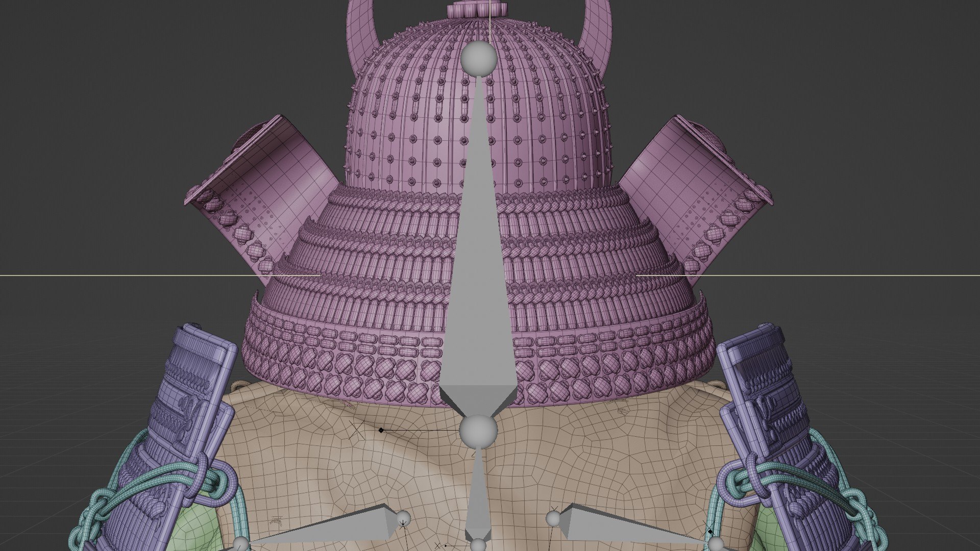Click the right shoulder bone's inner end sphere
Image resolution: width=980 pixels, height=551 pixels.
tap(553, 519)
